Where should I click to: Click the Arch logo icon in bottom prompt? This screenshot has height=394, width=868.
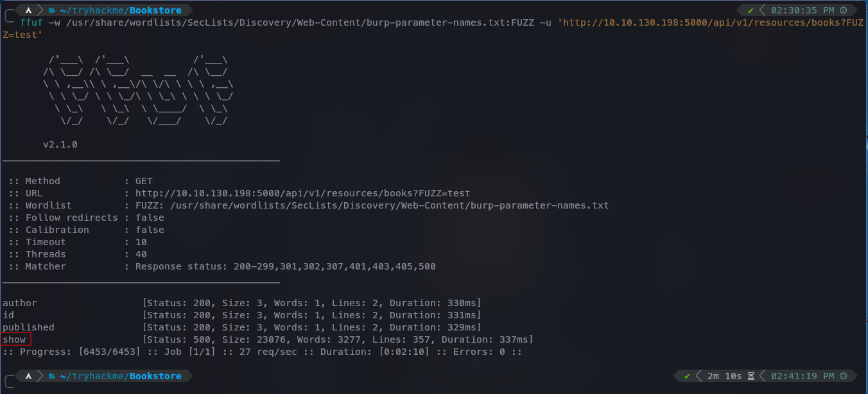pos(29,376)
